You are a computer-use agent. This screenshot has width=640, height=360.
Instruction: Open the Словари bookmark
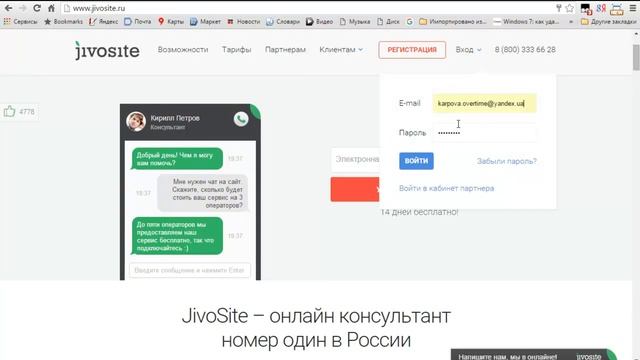[283, 21]
